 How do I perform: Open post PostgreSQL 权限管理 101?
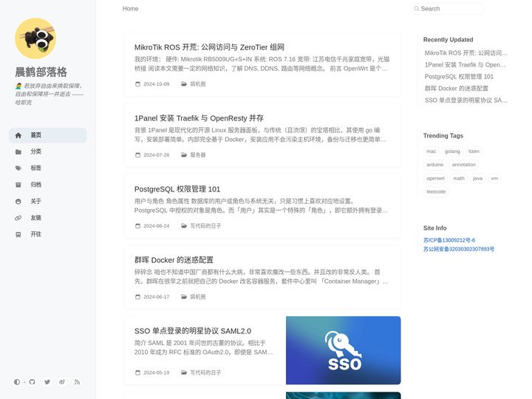177,189
